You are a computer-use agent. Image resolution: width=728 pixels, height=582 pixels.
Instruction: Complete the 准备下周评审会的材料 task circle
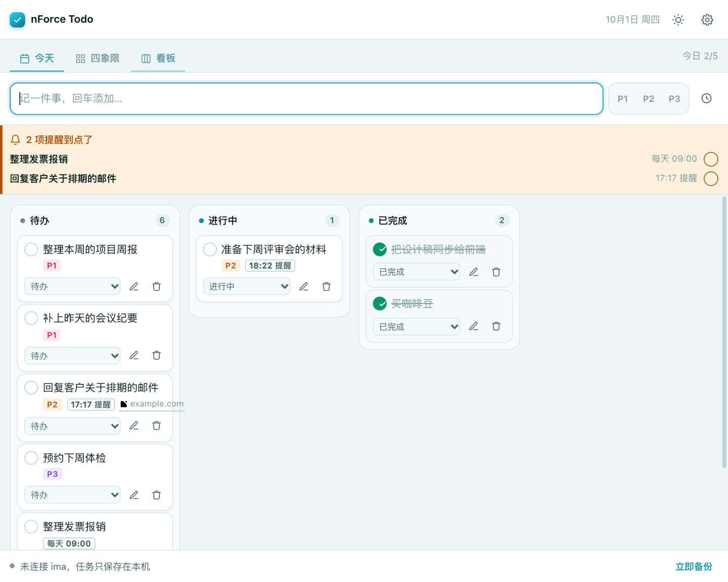click(x=210, y=249)
